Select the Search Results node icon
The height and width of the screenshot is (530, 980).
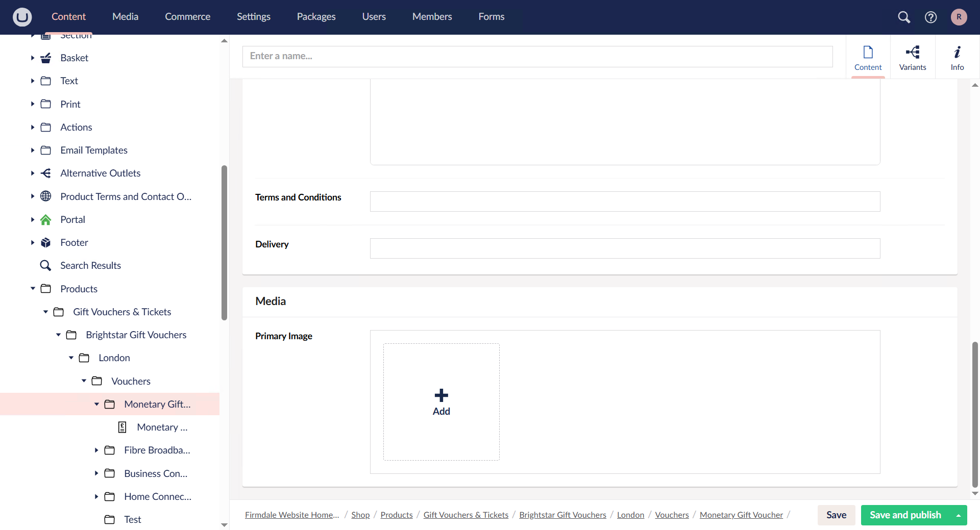tap(46, 265)
